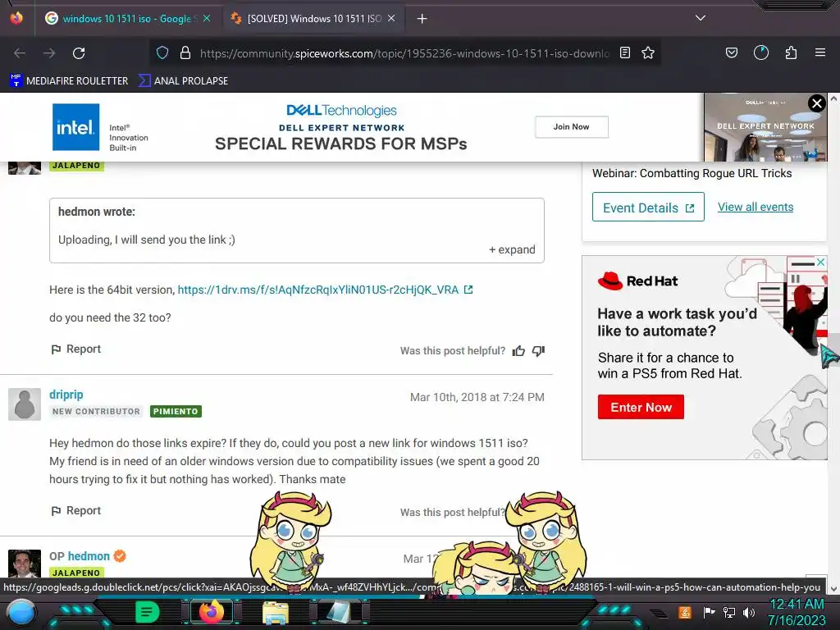
Task: Open the Start orb on taskbar
Action: point(21,613)
